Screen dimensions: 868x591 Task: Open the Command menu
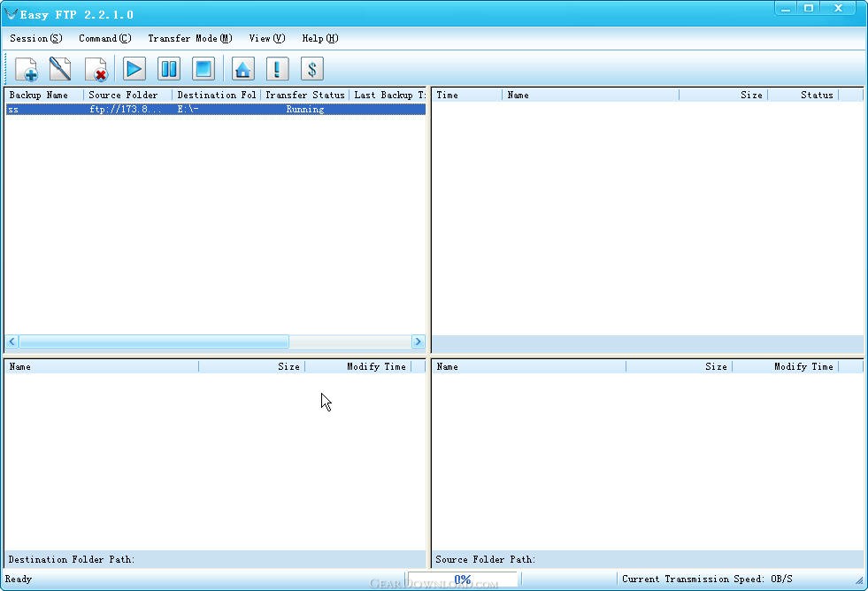click(105, 38)
